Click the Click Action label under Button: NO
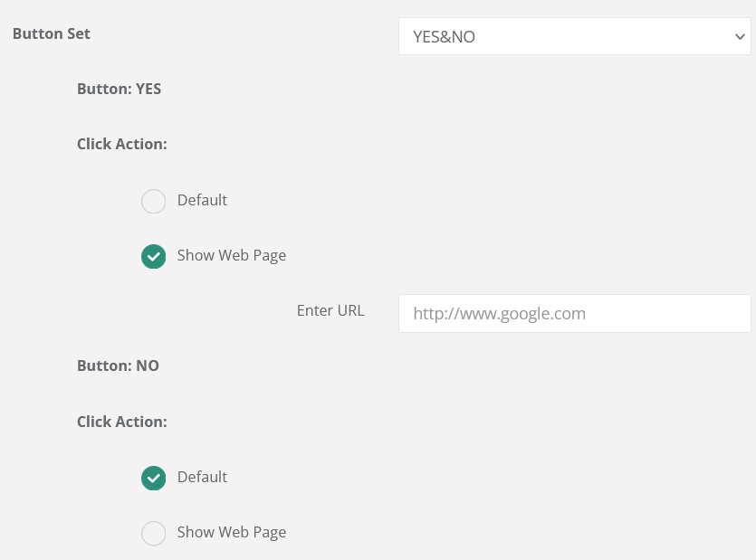This screenshot has width=756, height=560. pos(122,422)
